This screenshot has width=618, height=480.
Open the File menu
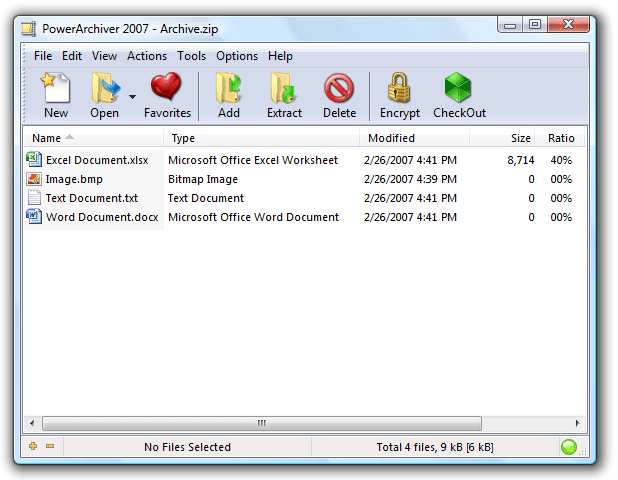43,56
